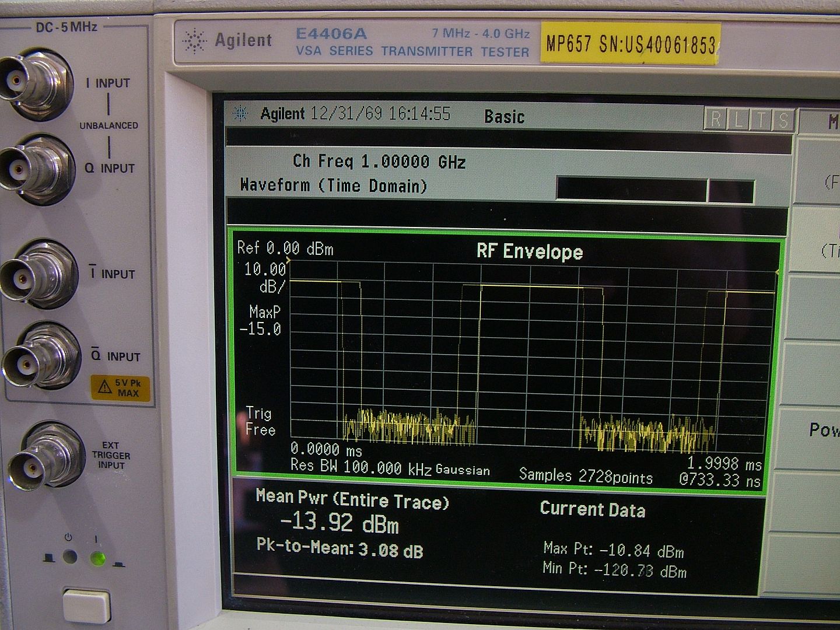
Task: Click the 1.9998 ms end time
Action: click(x=724, y=464)
